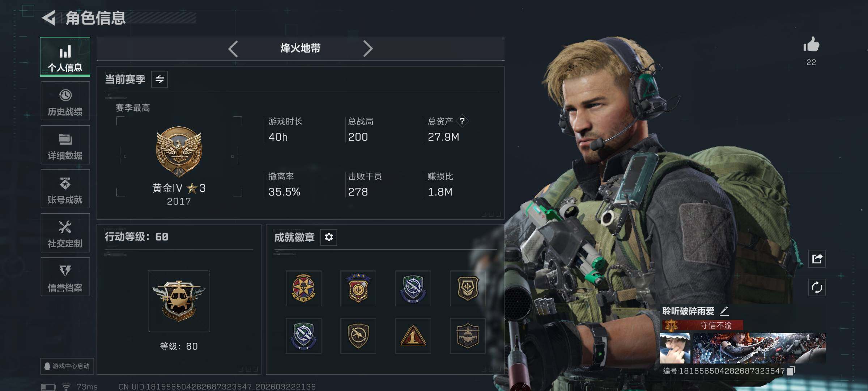Edit the player nickname with the pencil icon

coord(724,311)
